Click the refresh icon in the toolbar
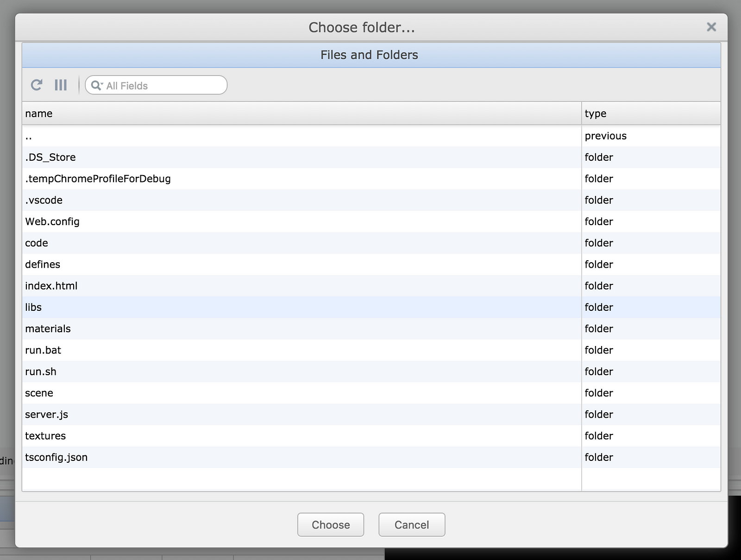 point(37,85)
